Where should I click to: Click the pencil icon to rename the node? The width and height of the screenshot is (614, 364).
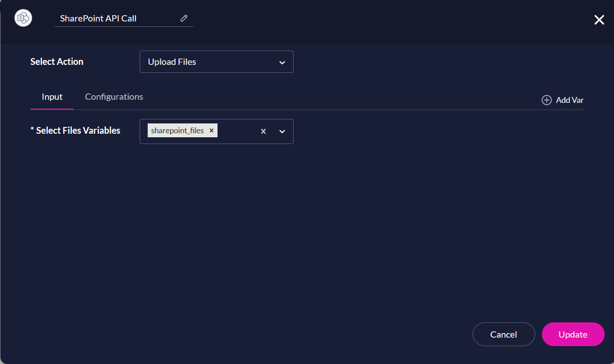pyautogui.click(x=183, y=18)
